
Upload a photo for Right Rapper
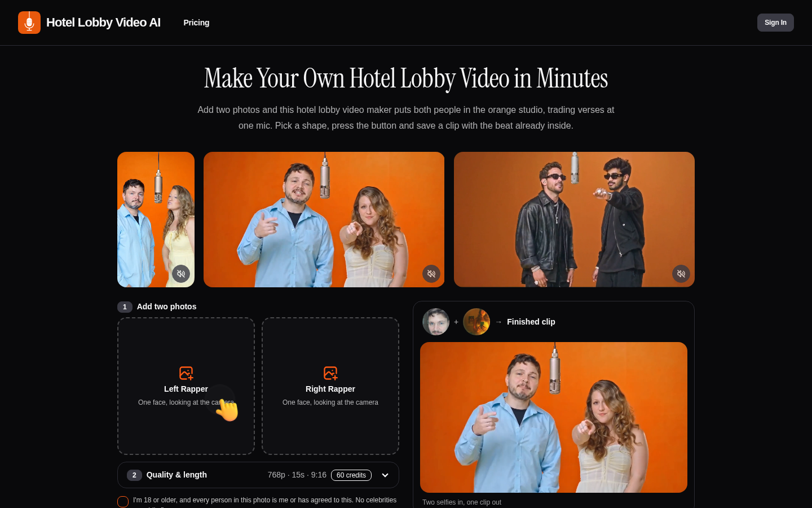(330, 386)
